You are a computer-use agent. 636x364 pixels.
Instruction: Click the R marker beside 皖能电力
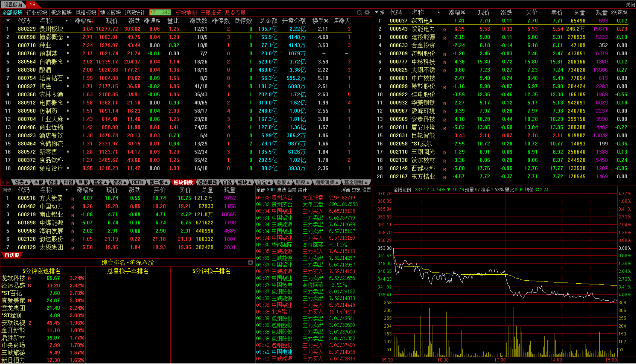(x=445, y=30)
